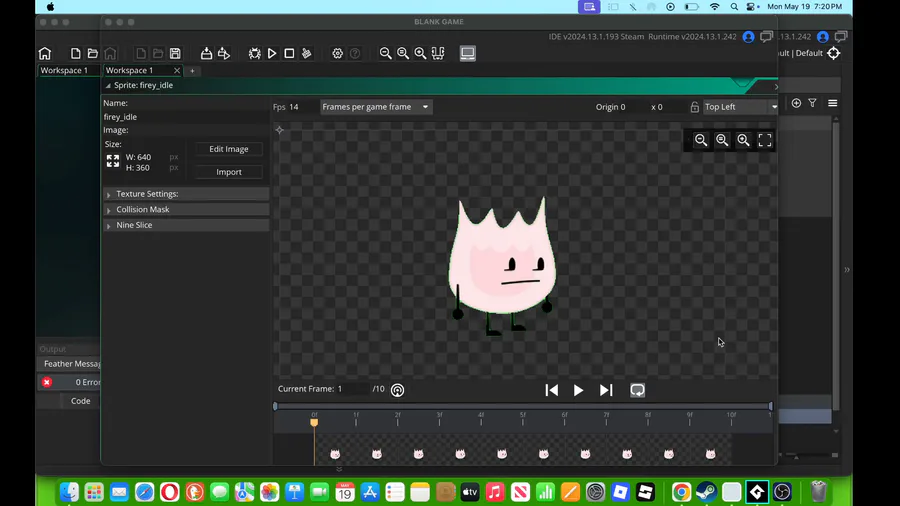The height and width of the screenshot is (506, 900).
Task: Click the target crosshair icon by Default
Action: click(834, 53)
